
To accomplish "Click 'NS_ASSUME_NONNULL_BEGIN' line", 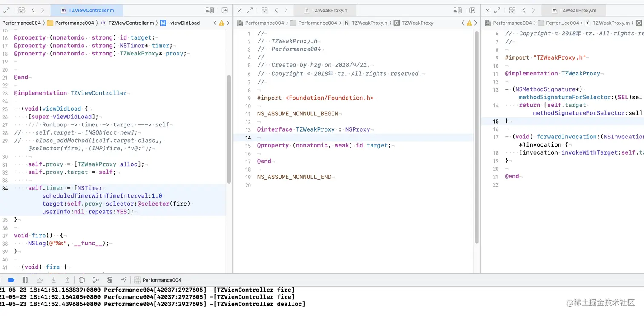I will (x=298, y=114).
